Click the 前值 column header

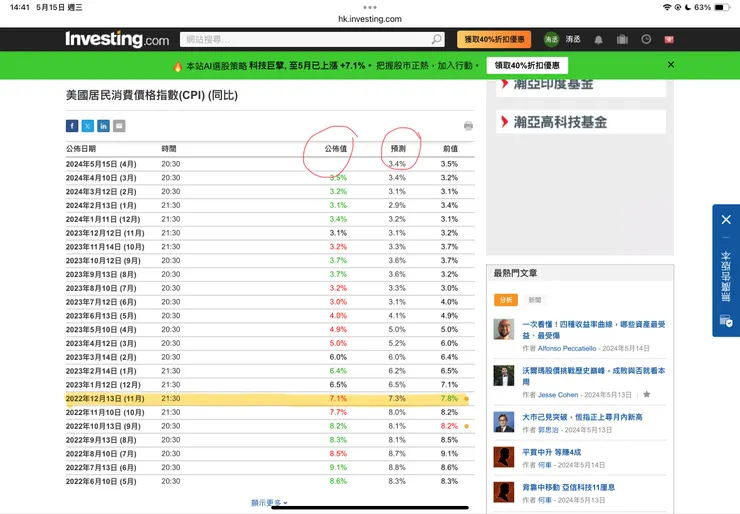point(450,149)
